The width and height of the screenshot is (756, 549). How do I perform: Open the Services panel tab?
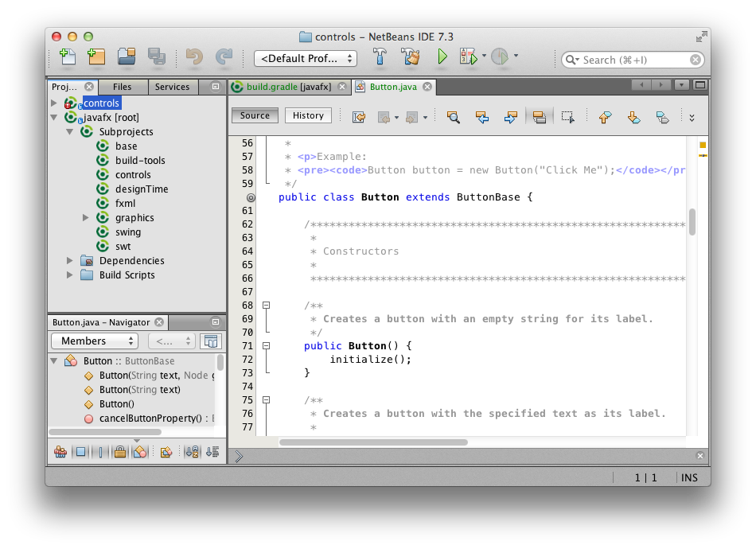click(172, 87)
